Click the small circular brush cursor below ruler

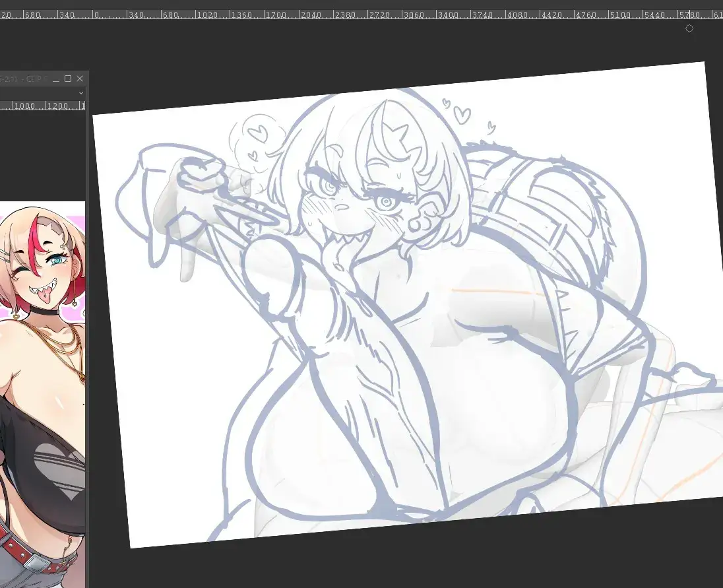pyautogui.click(x=689, y=28)
